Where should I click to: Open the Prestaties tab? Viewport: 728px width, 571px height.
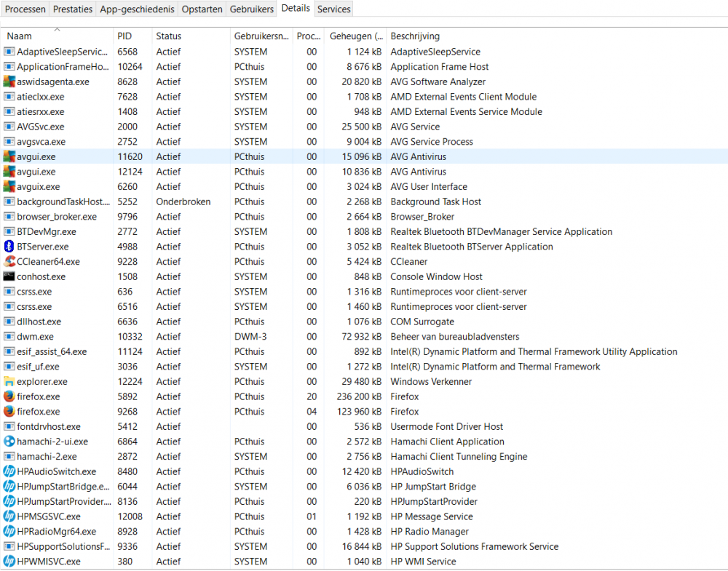pyautogui.click(x=73, y=9)
